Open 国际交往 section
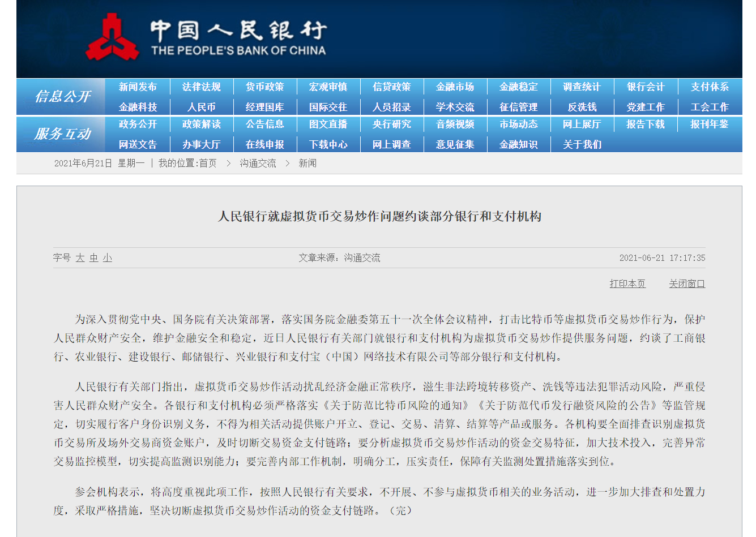 (328, 107)
